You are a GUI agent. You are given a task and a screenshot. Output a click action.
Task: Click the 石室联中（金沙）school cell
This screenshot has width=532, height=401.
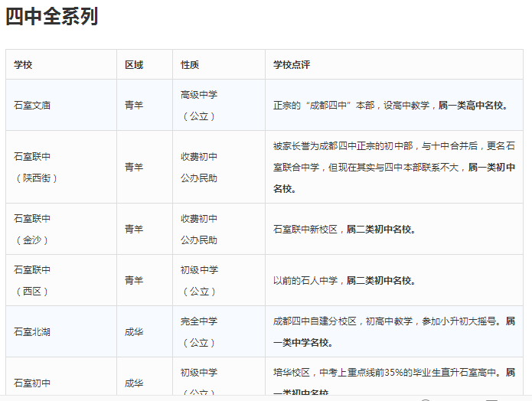32,229
